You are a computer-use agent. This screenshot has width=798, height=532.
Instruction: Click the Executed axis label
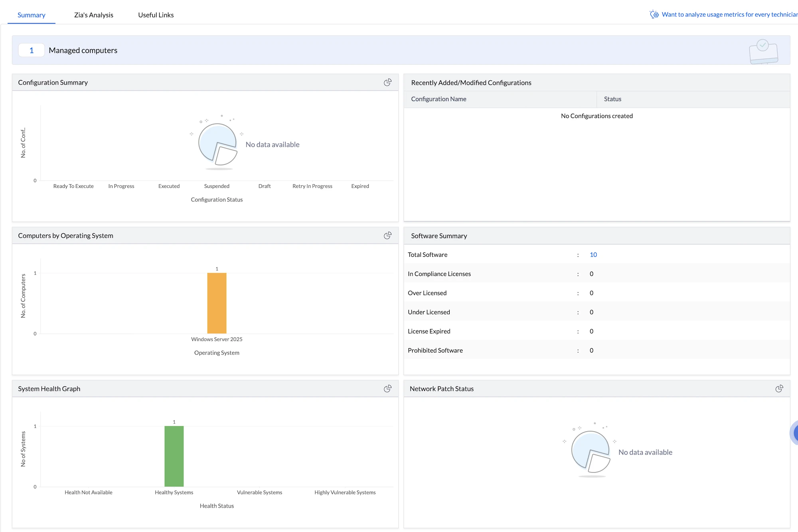[169, 186]
